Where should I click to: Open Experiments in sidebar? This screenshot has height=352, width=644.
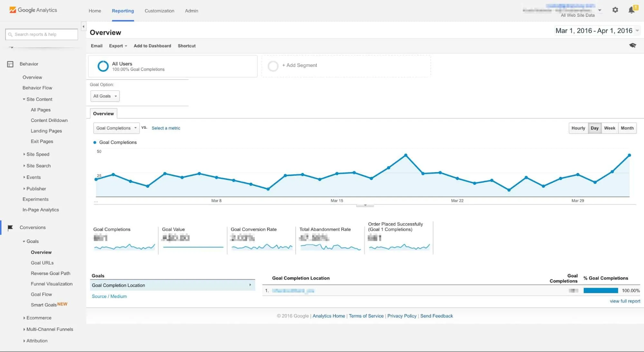pos(35,199)
